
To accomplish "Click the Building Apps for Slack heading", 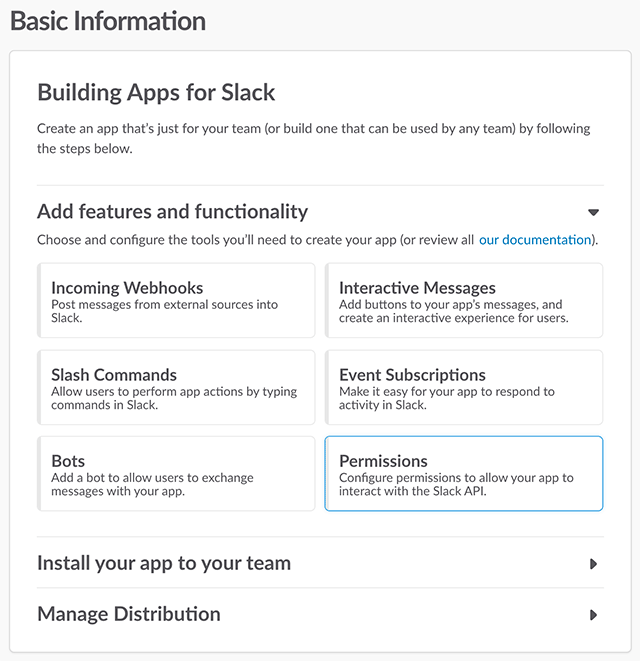I will [156, 92].
